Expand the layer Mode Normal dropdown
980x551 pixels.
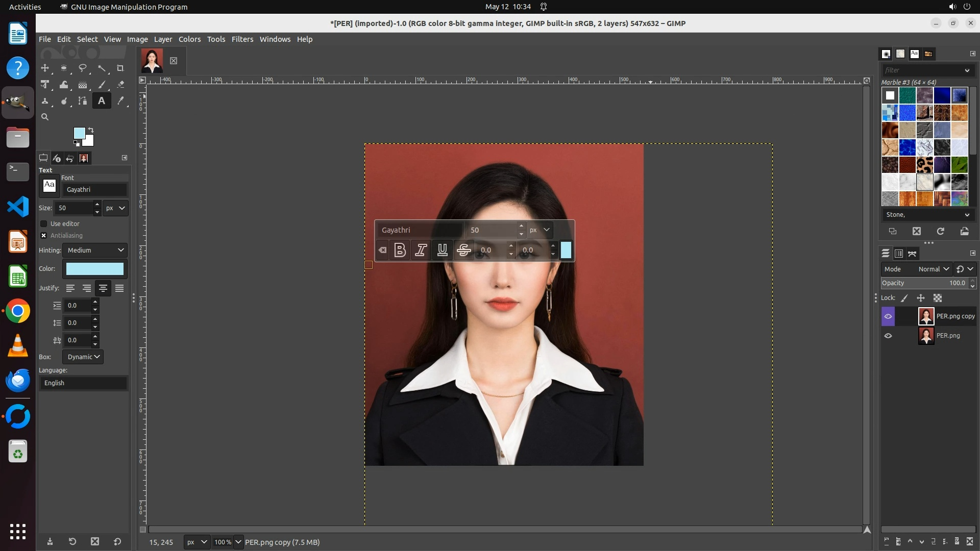(933, 269)
